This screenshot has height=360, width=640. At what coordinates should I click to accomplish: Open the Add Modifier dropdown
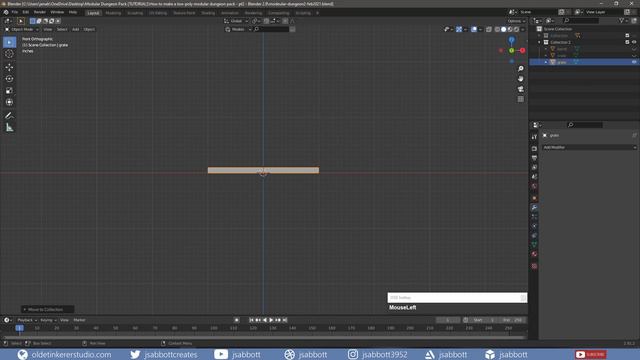tap(589, 147)
